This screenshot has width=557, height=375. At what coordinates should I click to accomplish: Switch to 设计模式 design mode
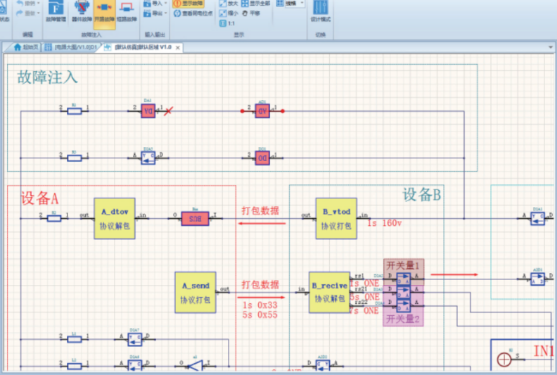[320, 12]
